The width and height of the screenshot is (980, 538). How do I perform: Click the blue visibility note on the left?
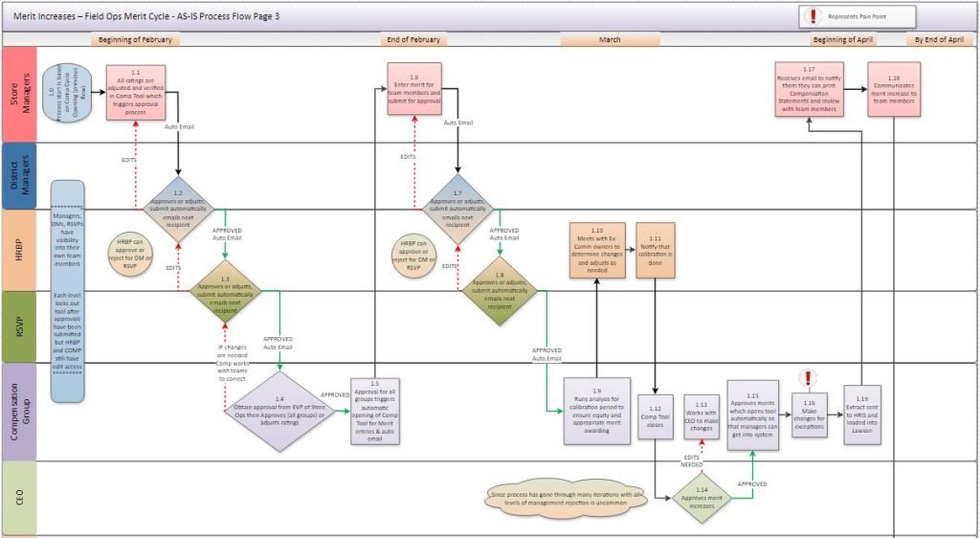(67, 290)
